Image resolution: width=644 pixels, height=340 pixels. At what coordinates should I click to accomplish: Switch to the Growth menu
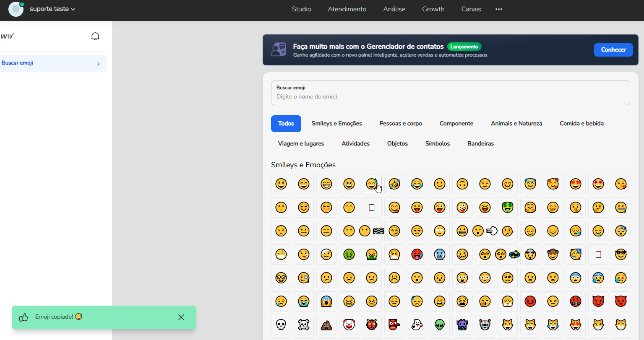(x=433, y=9)
